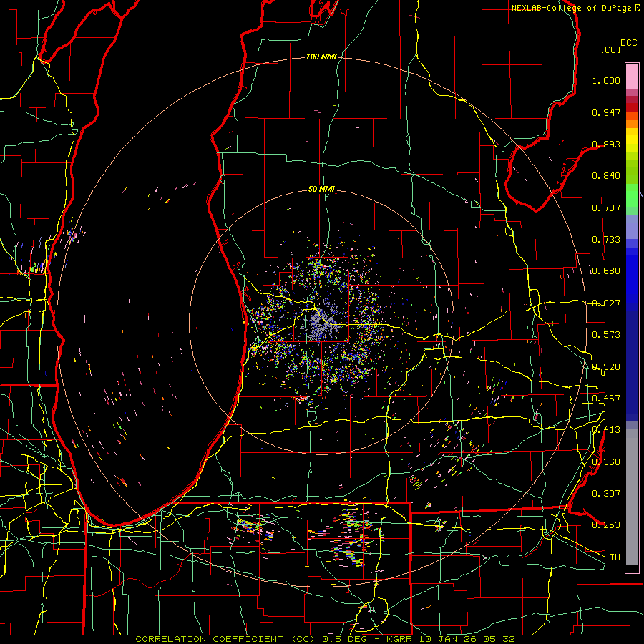Screen dimensions: 644x644
Task: Click the 0.467 legend value
Action: point(606,399)
